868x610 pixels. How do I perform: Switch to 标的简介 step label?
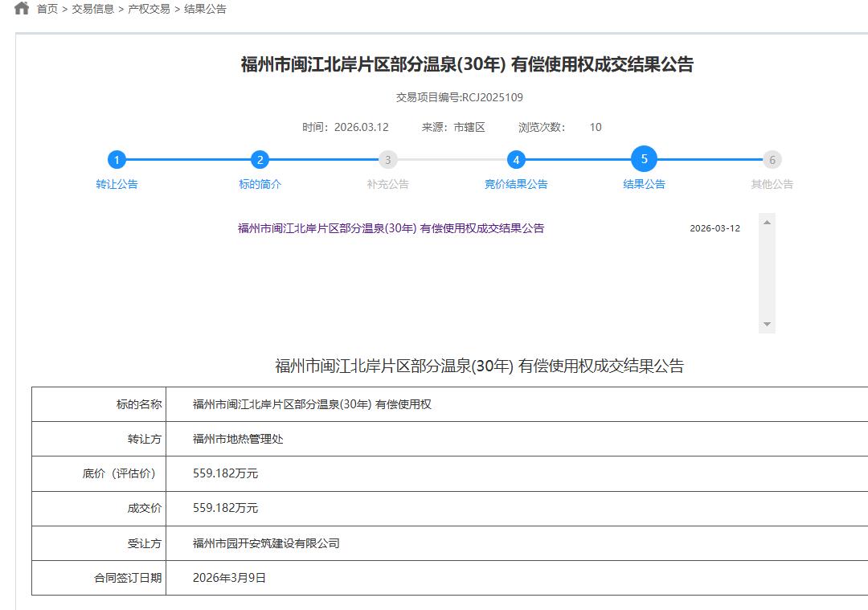tap(260, 184)
